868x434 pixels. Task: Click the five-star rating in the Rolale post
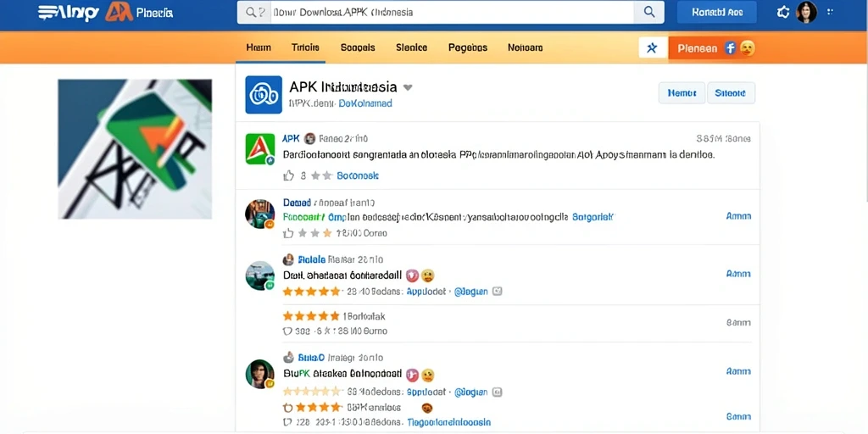point(311,292)
